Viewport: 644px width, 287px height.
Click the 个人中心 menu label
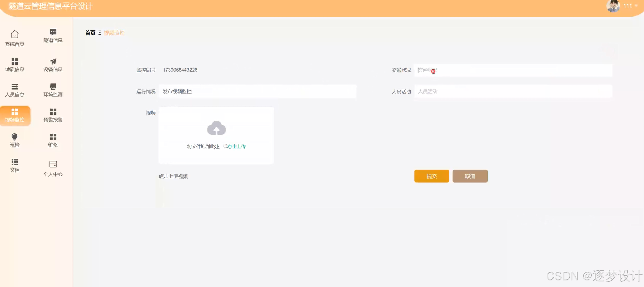pos(53,174)
